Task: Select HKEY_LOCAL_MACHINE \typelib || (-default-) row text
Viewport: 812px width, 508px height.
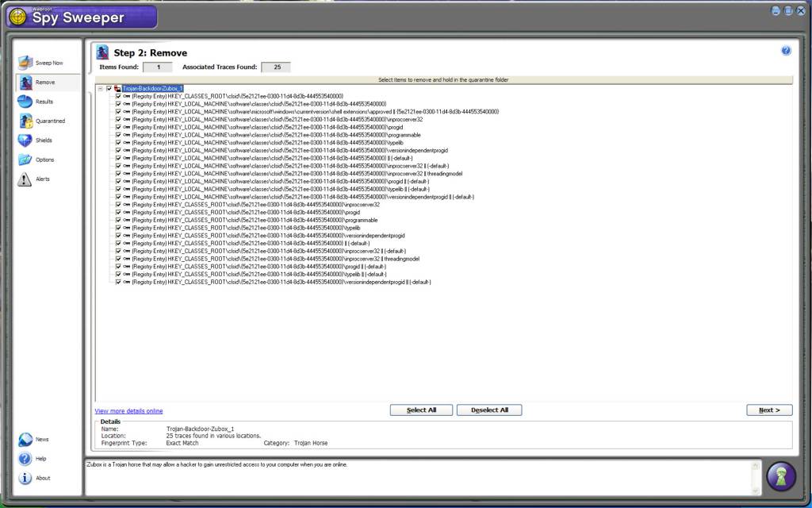Action: tap(281, 189)
